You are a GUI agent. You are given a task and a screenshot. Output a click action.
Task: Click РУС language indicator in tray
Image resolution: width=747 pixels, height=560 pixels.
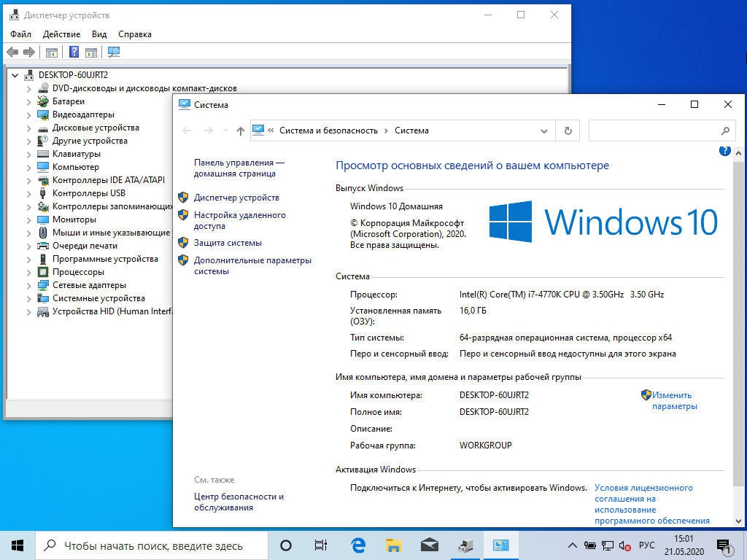pyautogui.click(x=646, y=545)
